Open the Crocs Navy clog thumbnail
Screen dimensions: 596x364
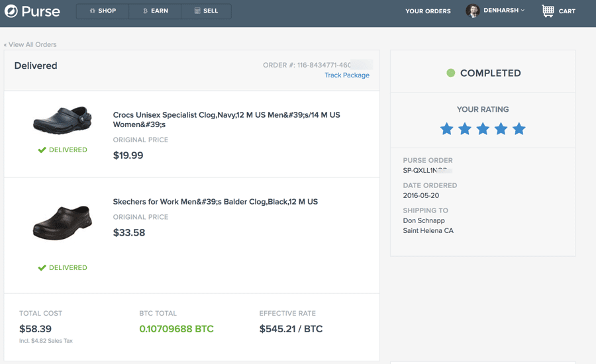(62, 120)
